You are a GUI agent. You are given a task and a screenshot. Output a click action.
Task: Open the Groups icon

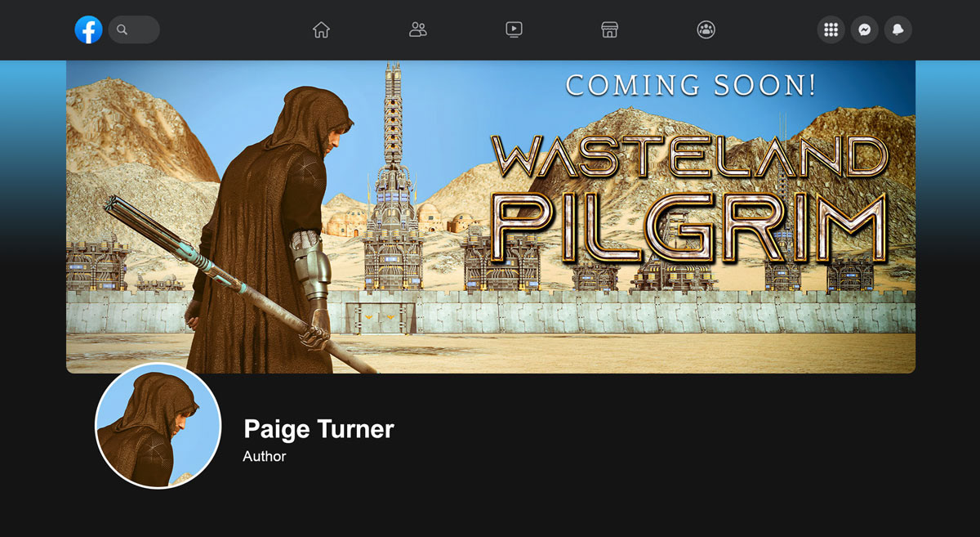[x=706, y=30]
